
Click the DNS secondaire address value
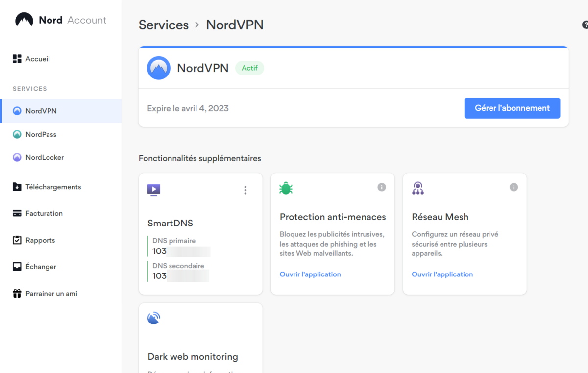[181, 276]
